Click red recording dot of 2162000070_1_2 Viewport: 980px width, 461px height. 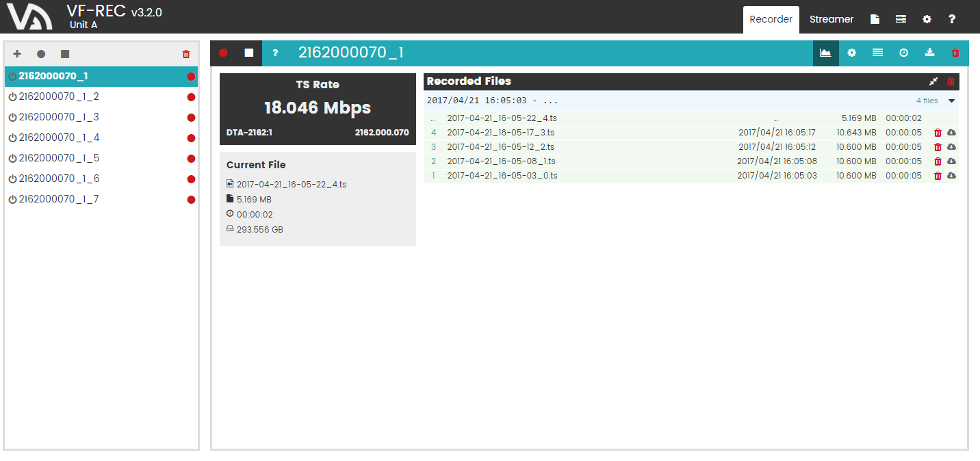point(191,97)
